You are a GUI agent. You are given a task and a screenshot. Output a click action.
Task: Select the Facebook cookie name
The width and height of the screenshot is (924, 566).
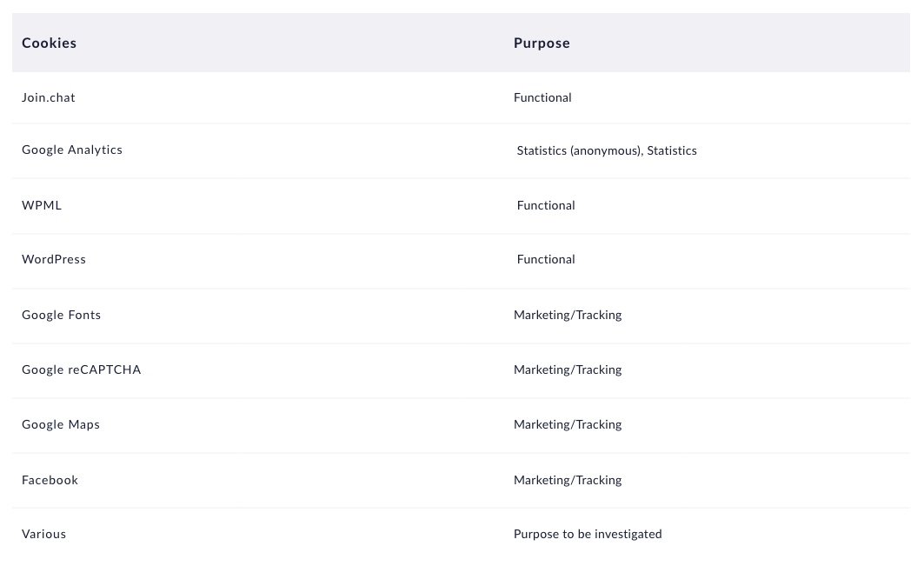(50, 480)
